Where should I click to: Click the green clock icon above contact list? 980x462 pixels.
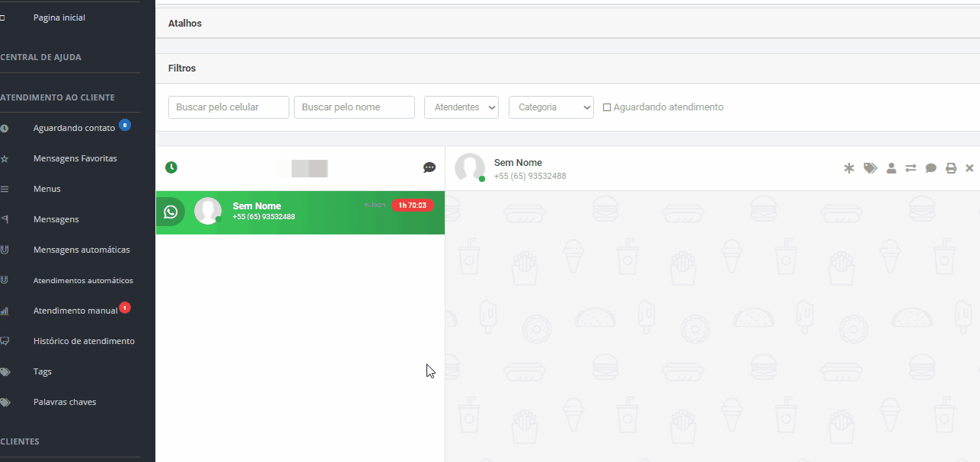tap(171, 167)
